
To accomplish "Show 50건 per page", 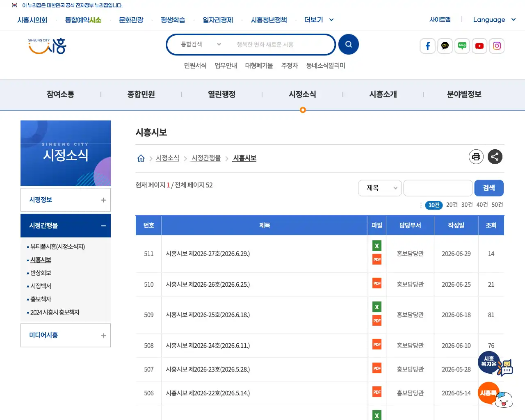I will (x=498, y=205).
